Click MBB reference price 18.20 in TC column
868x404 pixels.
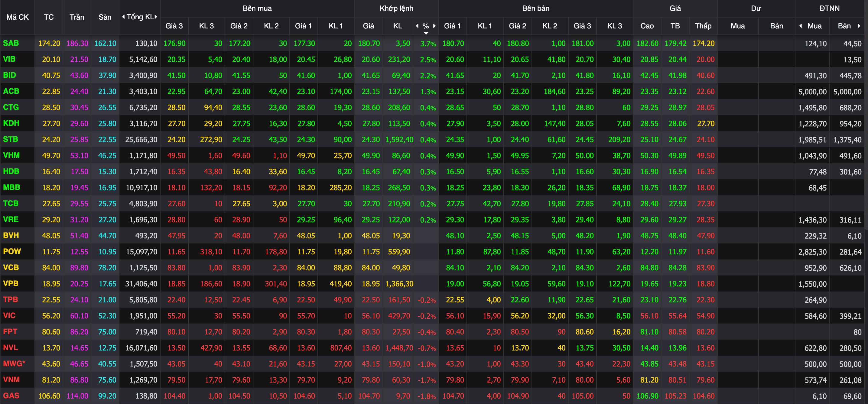pos(51,188)
